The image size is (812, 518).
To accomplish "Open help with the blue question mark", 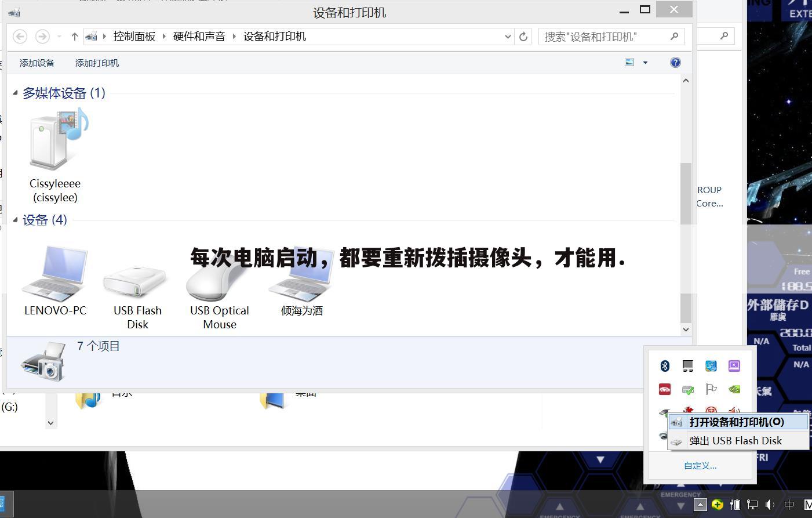I will point(675,63).
